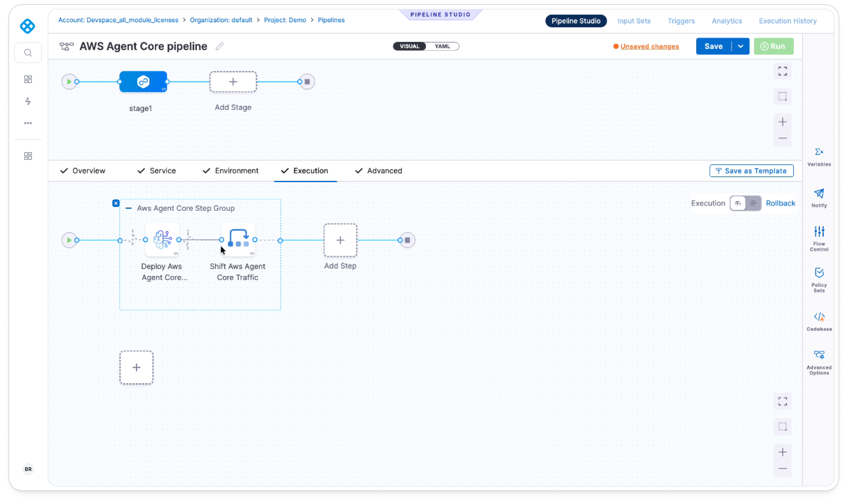Click the Harness logo icon

28,26
